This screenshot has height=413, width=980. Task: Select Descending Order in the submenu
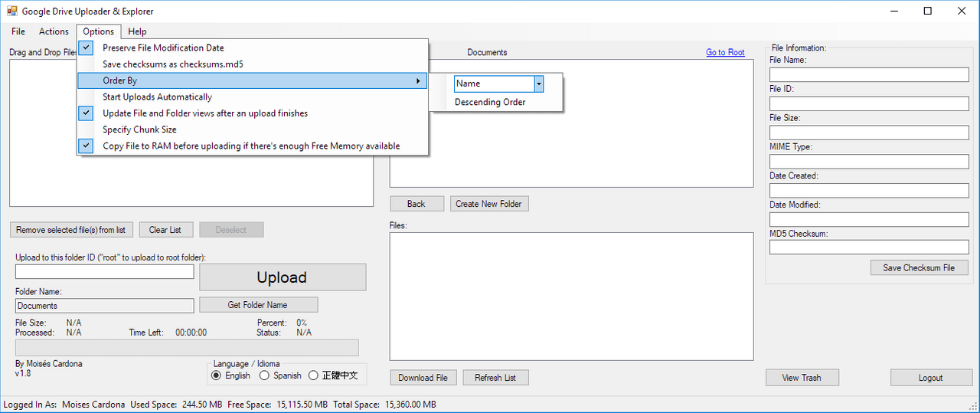[x=490, y=102]
